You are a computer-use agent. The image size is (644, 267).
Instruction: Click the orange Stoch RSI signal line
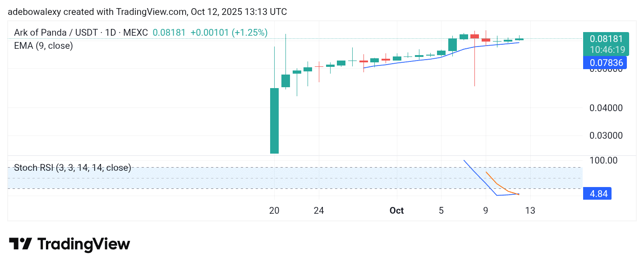(497, 183)
